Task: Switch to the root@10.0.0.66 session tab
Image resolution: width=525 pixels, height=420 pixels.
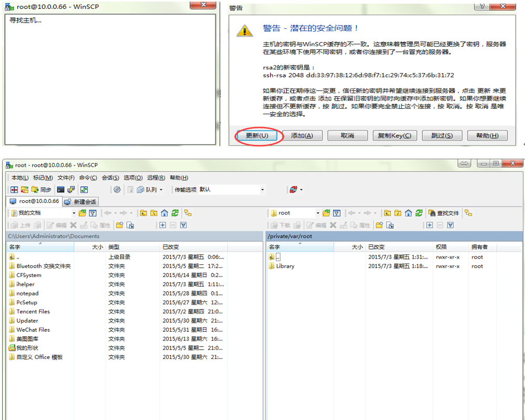Action: click(35, 201)
